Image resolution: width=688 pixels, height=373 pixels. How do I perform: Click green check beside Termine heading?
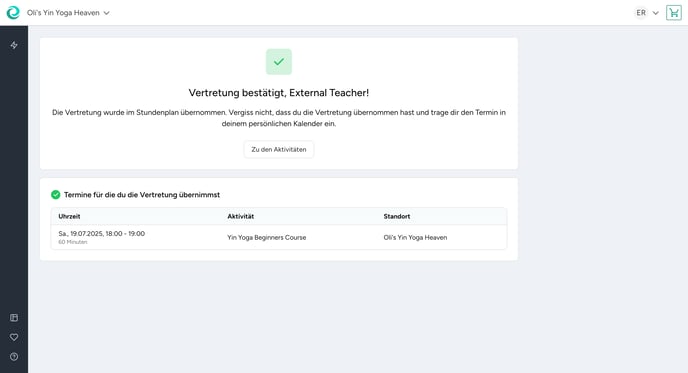(56, 194)
